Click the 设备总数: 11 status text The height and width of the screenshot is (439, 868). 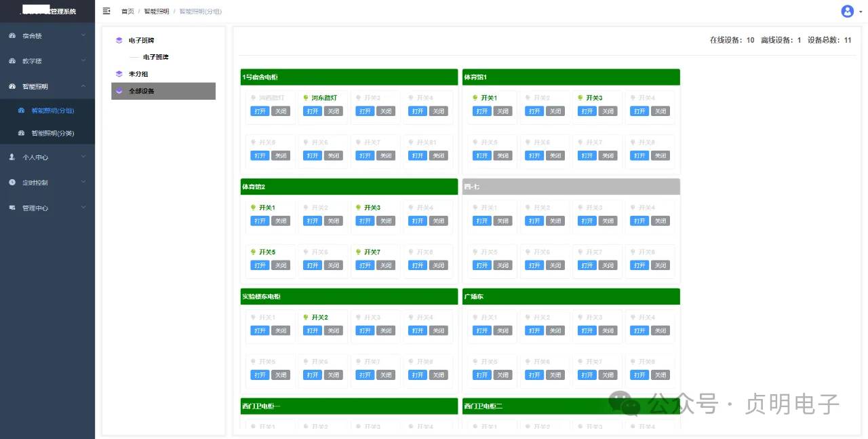(x=829, y=40)
